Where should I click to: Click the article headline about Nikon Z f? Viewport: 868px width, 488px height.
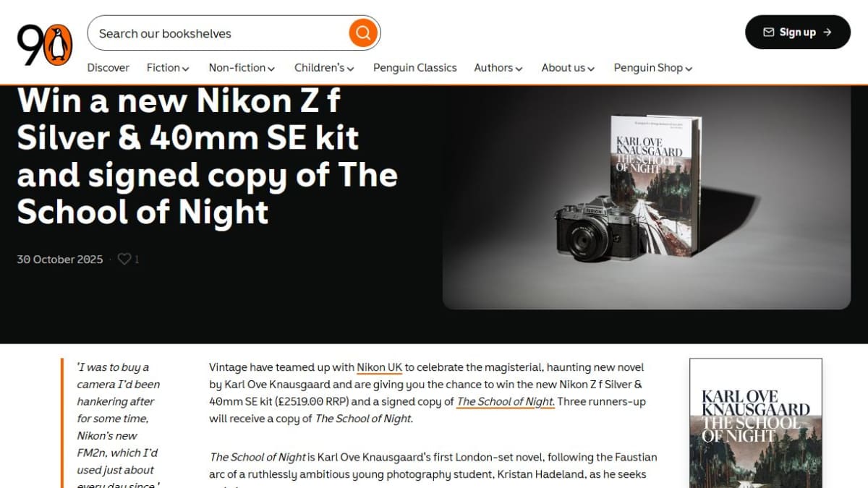point(207,157)
